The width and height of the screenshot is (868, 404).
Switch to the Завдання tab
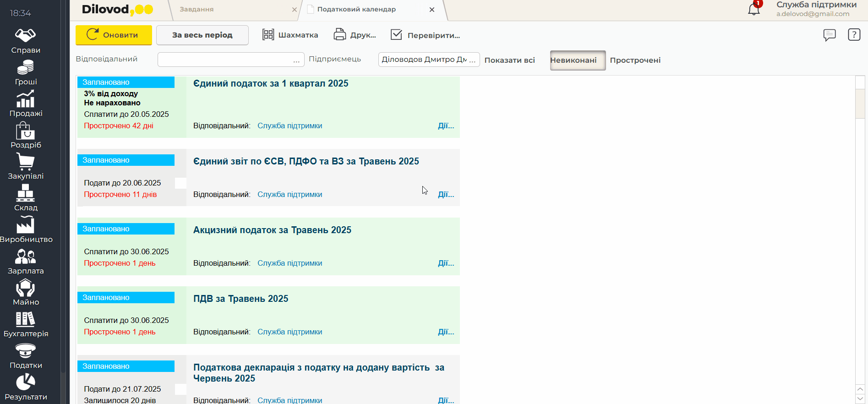197,10
